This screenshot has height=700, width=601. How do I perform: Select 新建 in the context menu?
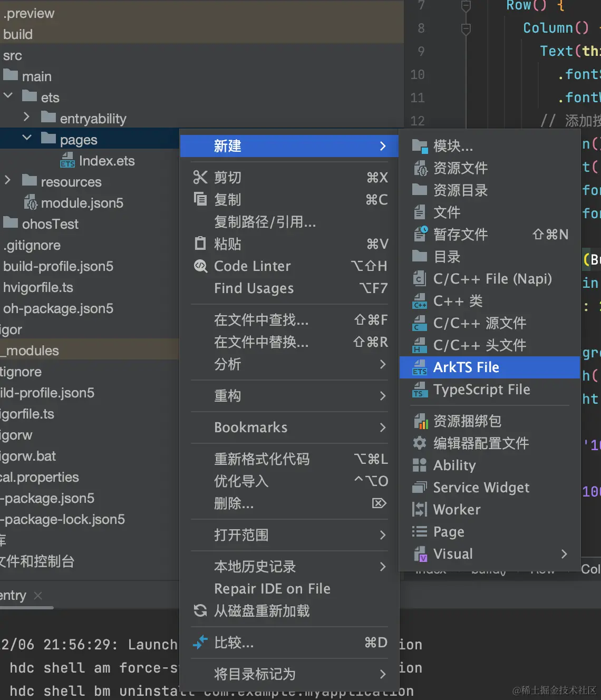[x=289, y=146]
